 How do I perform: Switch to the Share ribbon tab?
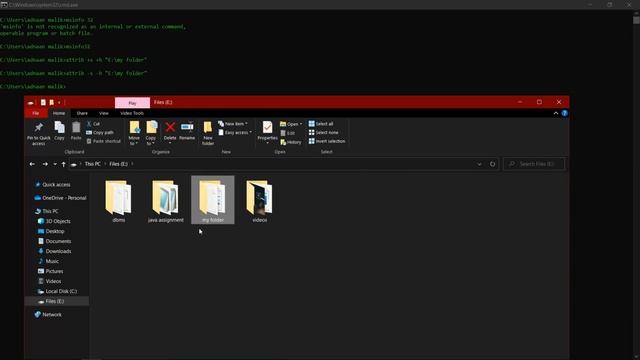point(82,113)
